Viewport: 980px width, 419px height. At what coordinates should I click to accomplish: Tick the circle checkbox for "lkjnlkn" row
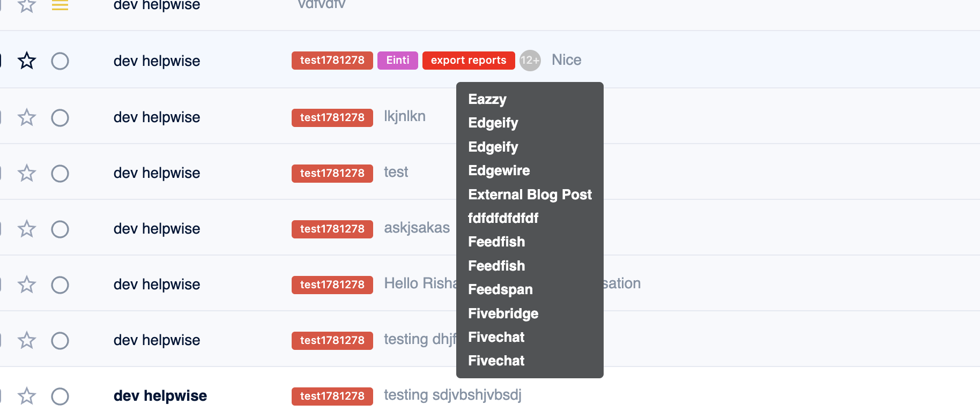point(60,118)
